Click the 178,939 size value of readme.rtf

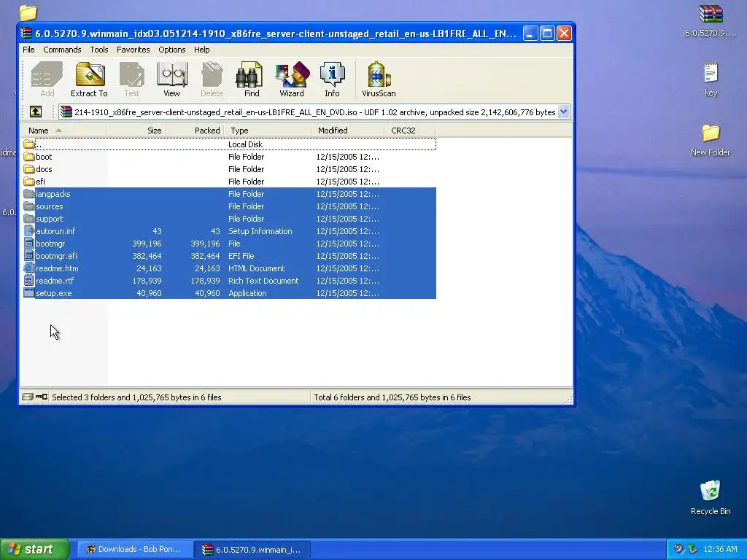pos(147,281)
